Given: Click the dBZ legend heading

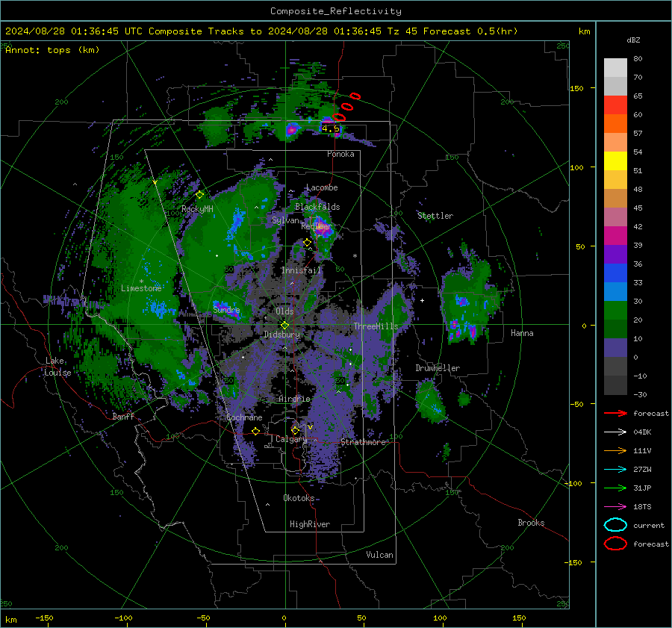Looking at the screenshot, I should pos(633,40).
